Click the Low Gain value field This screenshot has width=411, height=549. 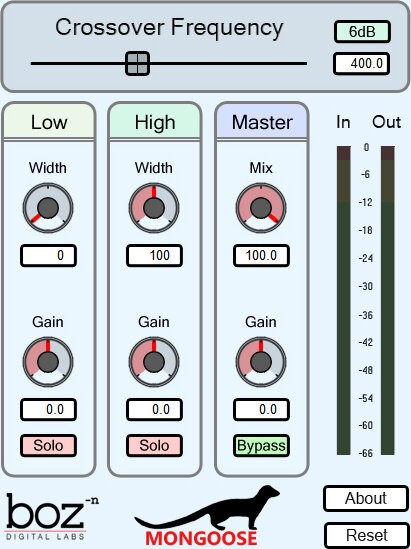(x=48, y=409)
